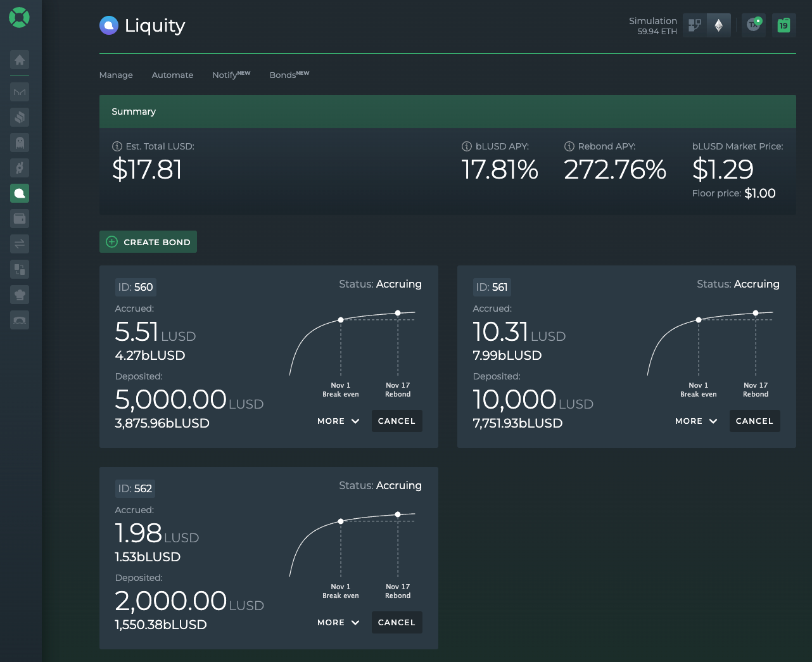Go to the Home dashboard icon
Viewport: 812px width, 662px height.
click(20, 60)
